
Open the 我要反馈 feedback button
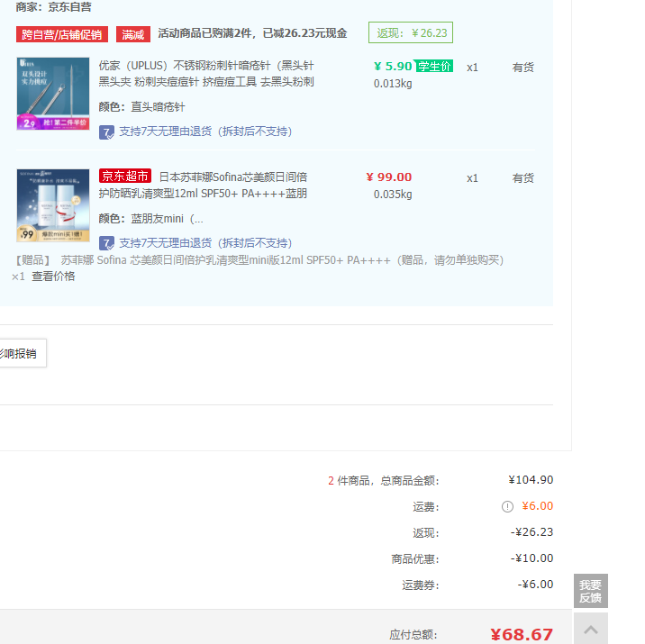pos(591,591)
